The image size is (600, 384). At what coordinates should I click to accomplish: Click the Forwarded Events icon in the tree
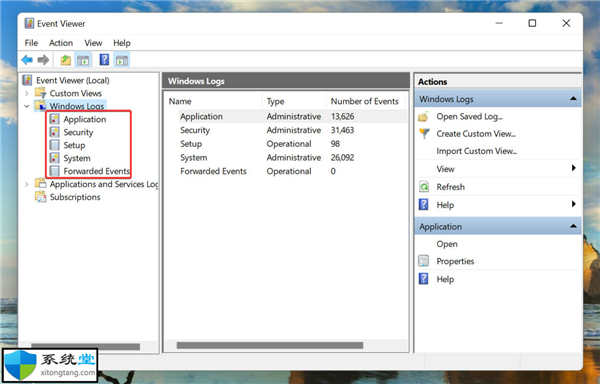[x=55, y=171]
